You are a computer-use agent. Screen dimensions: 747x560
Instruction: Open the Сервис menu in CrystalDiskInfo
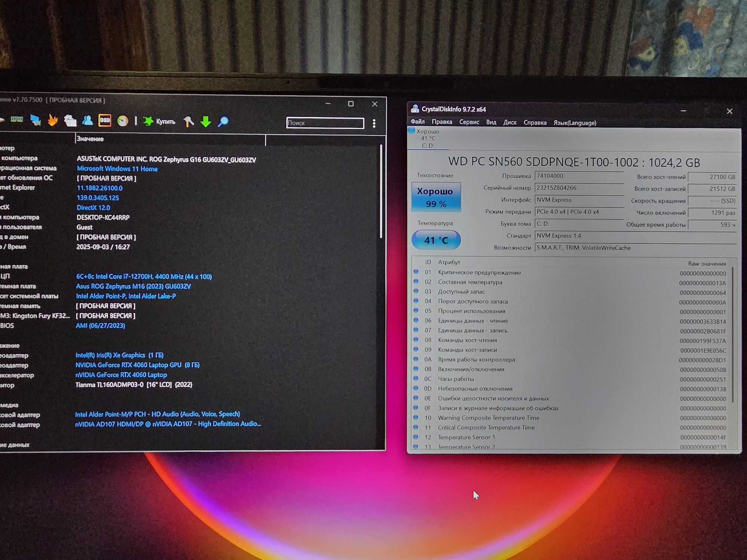click(x=469, y=122)
